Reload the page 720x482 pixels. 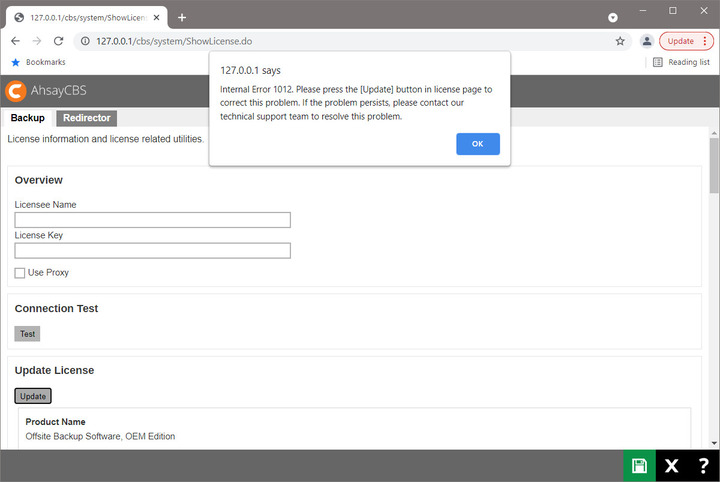click(x=59, y=41)
